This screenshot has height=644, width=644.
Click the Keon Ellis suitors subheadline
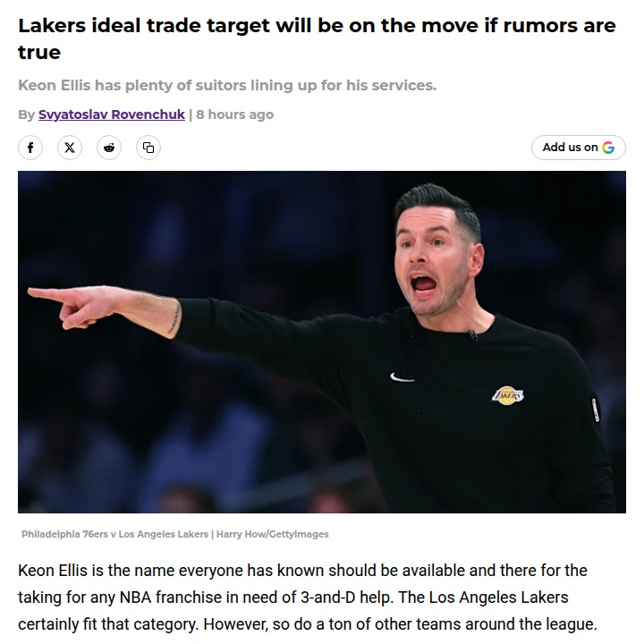tap(227, 86)
